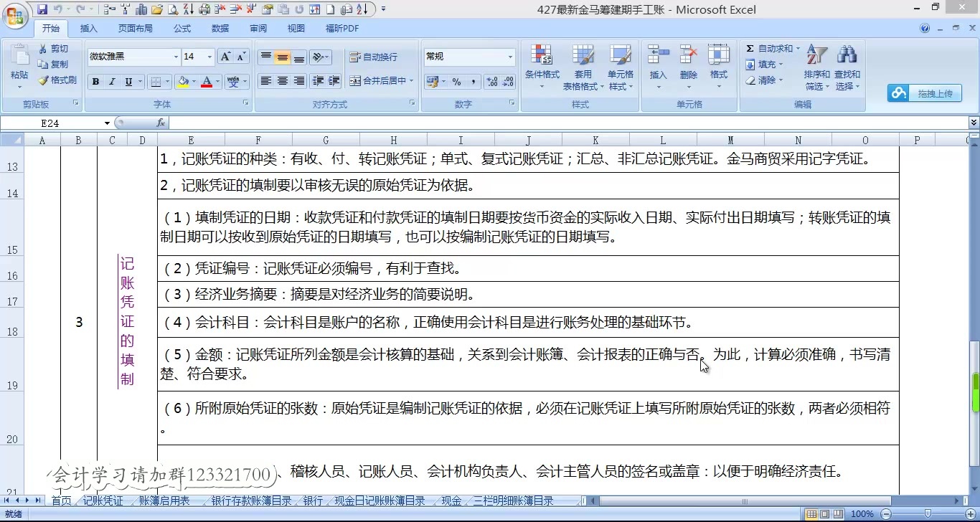
Task: Open Excel help question mark
Action: pyautogui.click(x=925, y=28)
